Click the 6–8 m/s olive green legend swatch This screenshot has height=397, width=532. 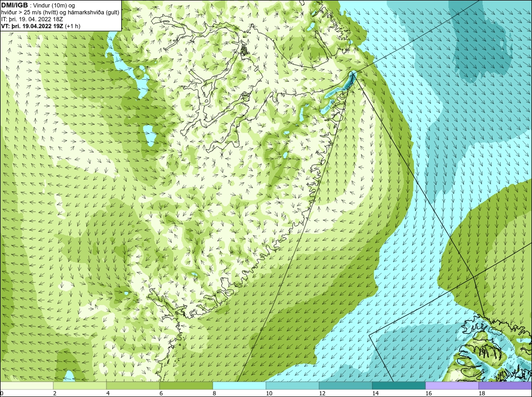coord(186,385)
